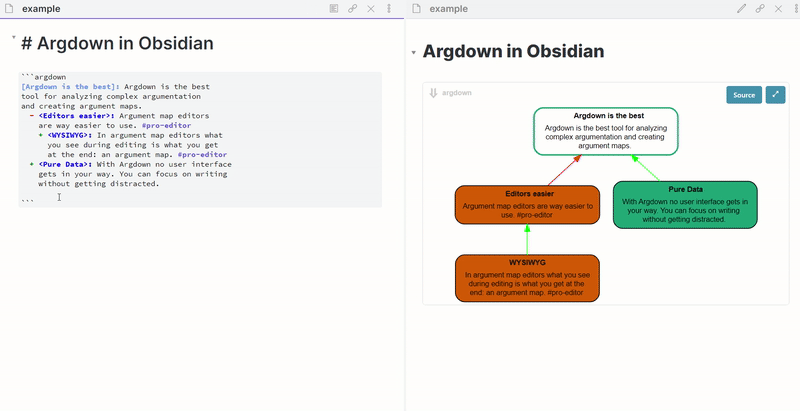The width and height of the screenshot is (800, 411).
Task: Click the right pane file icon
Action: (416, 9)
